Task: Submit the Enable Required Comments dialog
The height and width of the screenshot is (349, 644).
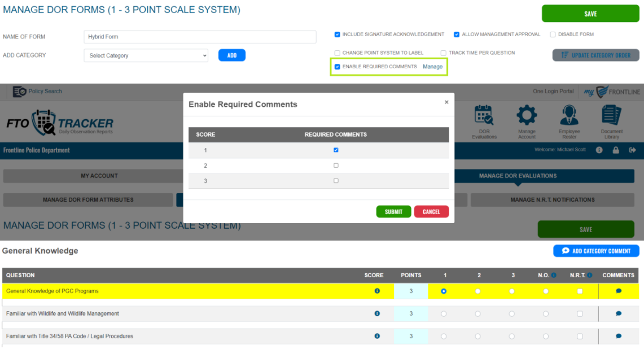Action: point(393,211)
